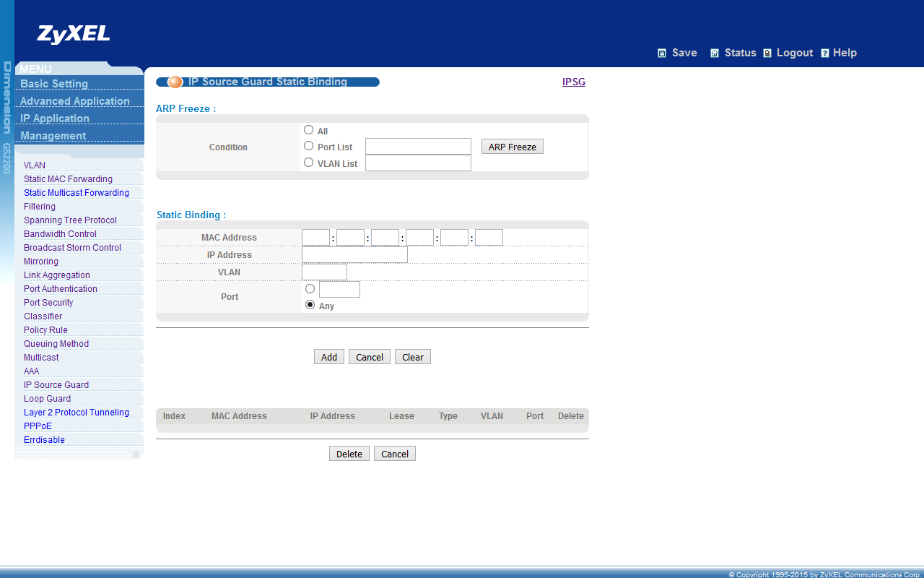Click the Status link text
The height and width of the screenshot is (578, 924).
point(741,53)
